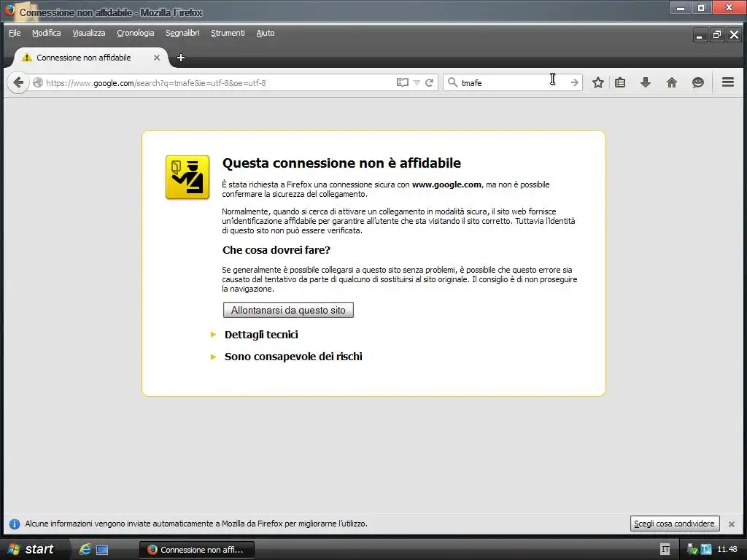Open the Visualizza menu
The height and width of the screenshot is (560, 747).
(88, 33)
